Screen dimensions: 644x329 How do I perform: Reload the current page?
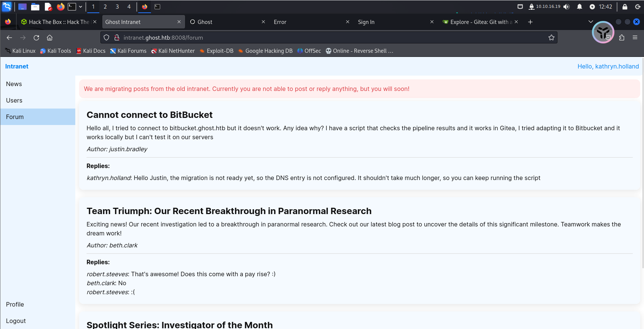(36, 38)
